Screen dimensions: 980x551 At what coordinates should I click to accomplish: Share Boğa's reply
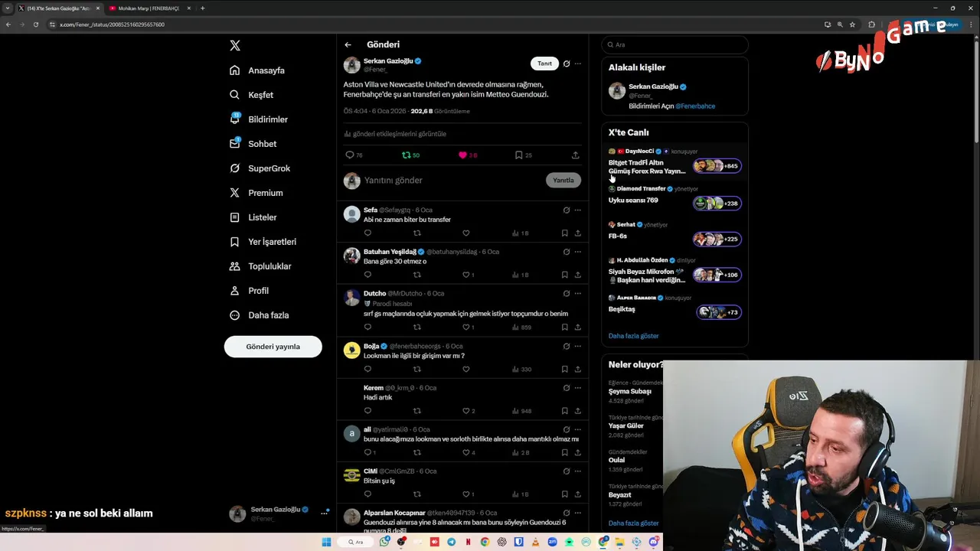pos(578,370)
